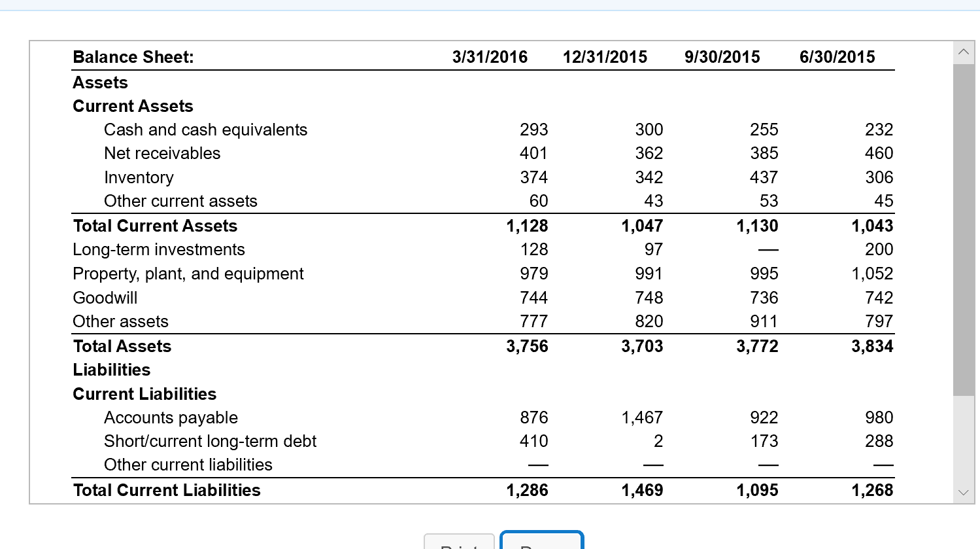This screenshot has width=980, height=549.
Task: Click the 'Inventory' row label
Action: [139, 177]
